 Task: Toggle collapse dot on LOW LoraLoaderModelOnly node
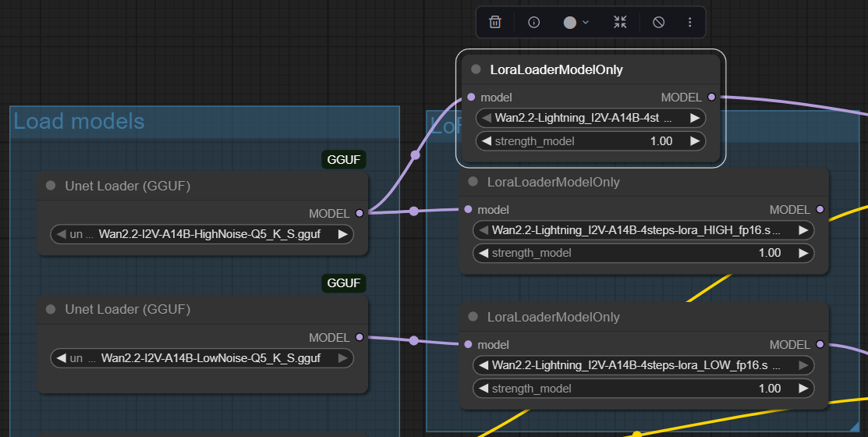click(473, 316)
